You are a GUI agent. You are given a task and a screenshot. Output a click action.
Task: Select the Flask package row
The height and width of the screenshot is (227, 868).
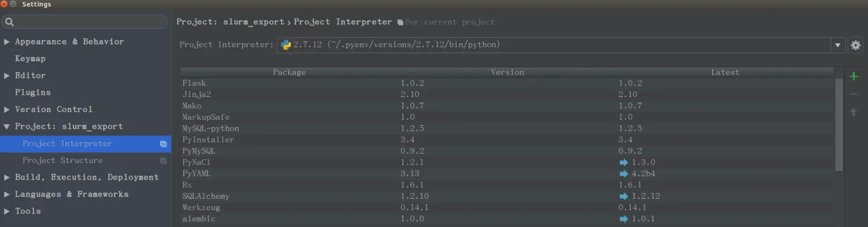click(507, 83)
